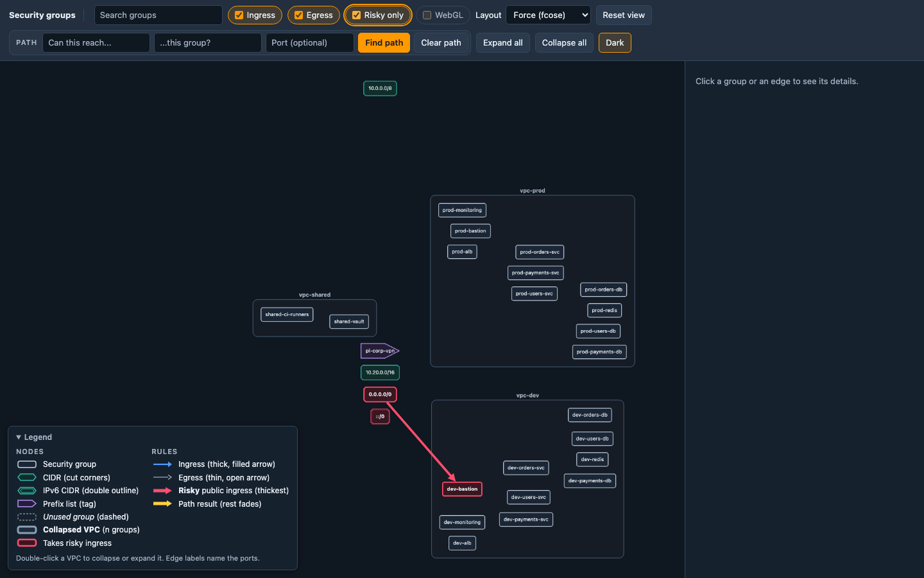Focus the Search groups field
The width and height of the screenshot is (924, 578).
[x=158, y=15]
